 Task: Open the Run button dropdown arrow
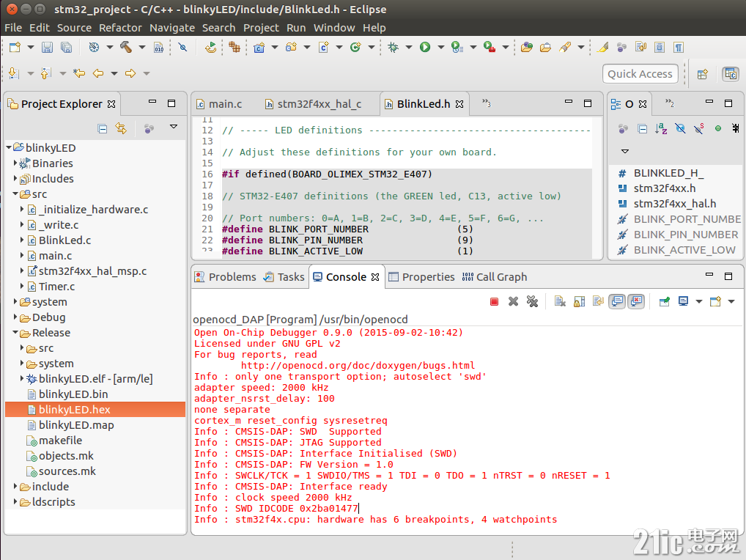tap(441, 47)
